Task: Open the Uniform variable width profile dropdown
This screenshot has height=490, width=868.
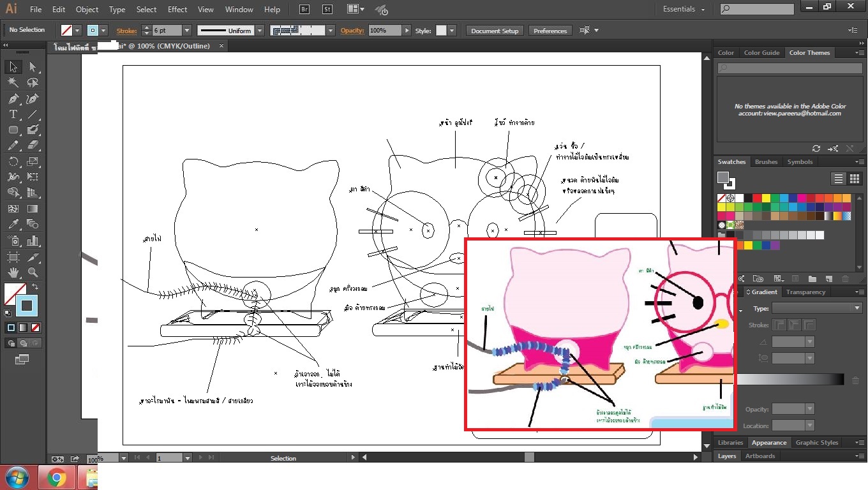Action: coord(260,31)
